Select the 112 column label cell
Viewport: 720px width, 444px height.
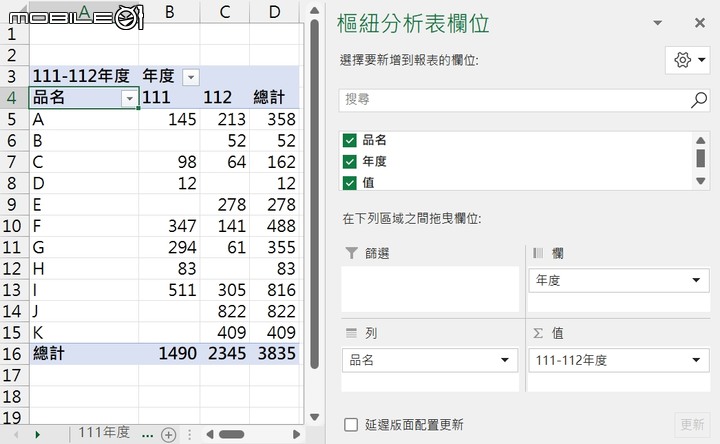(x=225, y=98)
